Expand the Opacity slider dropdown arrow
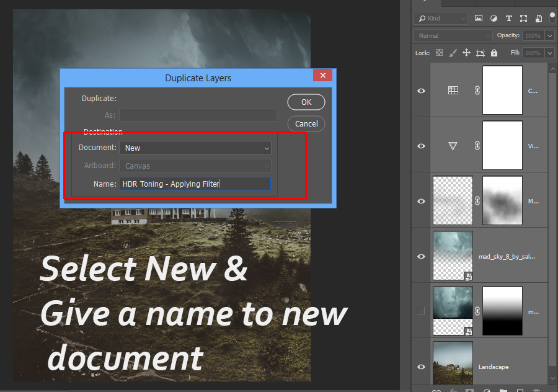This screenshot has width=558, height=392. click(549, 36)
